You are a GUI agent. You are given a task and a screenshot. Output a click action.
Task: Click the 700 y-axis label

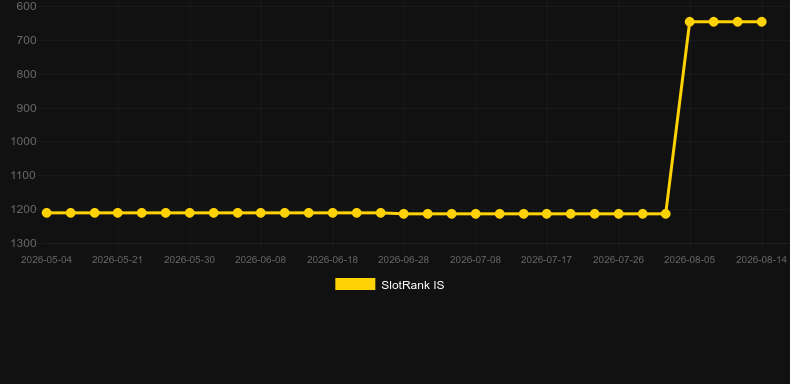point(26,40)
